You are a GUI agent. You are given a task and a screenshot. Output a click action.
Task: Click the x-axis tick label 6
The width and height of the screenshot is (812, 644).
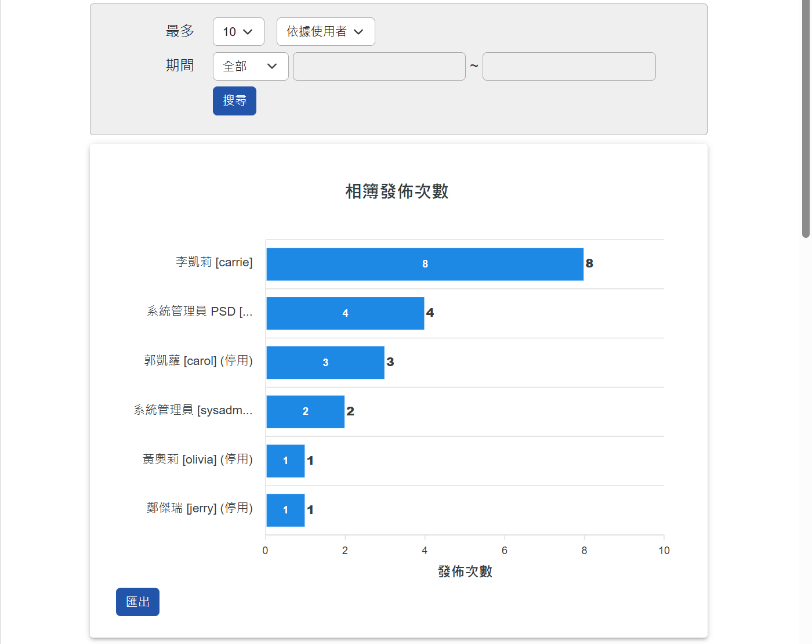pos(505,551)
